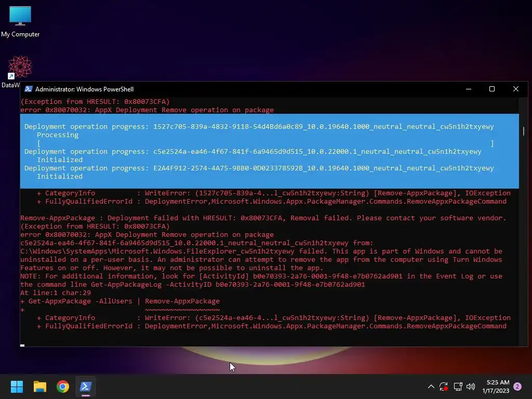Show hidden tray icons chevron
The height and width of the screenshot is (399, 532).
(x=431, y=387)
